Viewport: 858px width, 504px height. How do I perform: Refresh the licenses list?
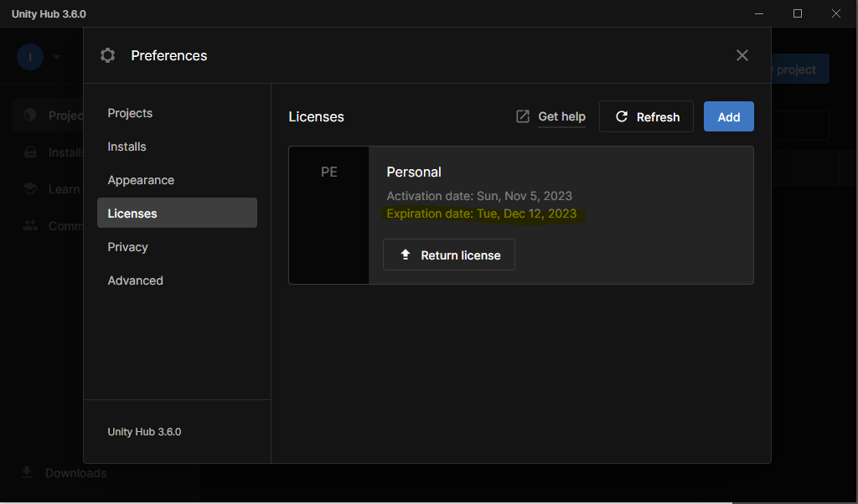646,116
